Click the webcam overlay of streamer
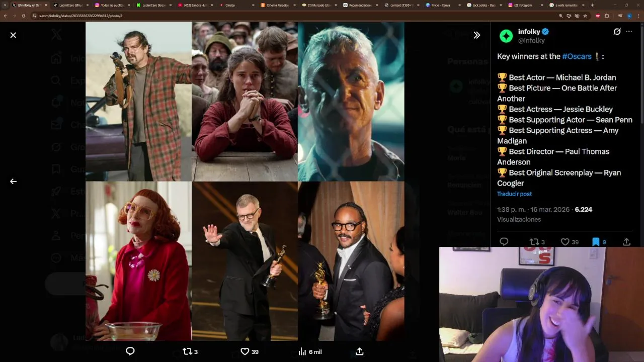 [541, 304]
